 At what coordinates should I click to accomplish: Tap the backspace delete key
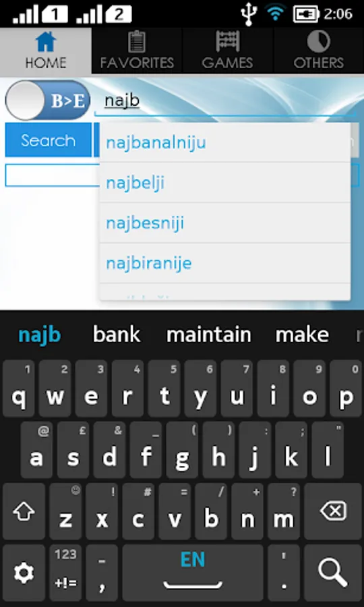pos(333,511)
